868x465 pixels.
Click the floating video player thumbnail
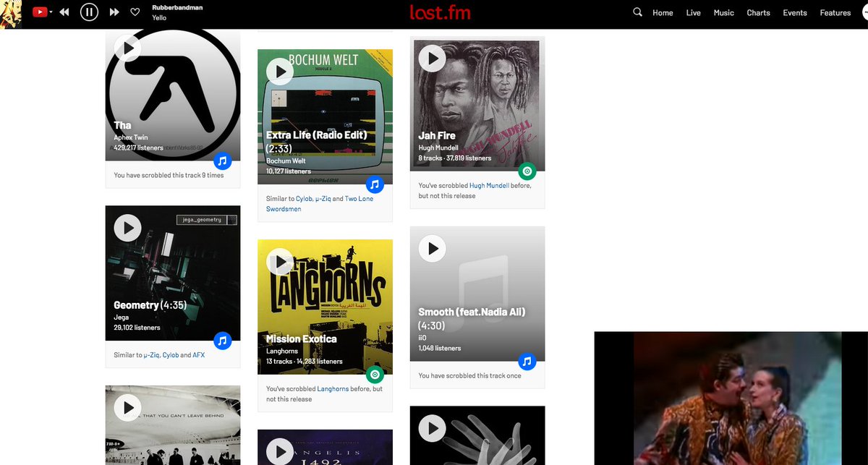click(731, 398)
